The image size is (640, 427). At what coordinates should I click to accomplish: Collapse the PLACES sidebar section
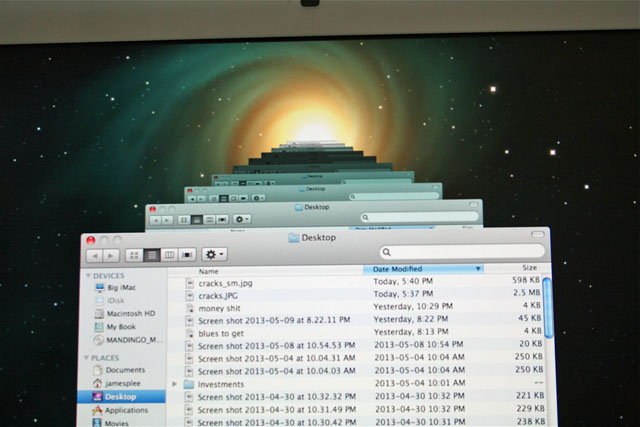coord(86,358)
